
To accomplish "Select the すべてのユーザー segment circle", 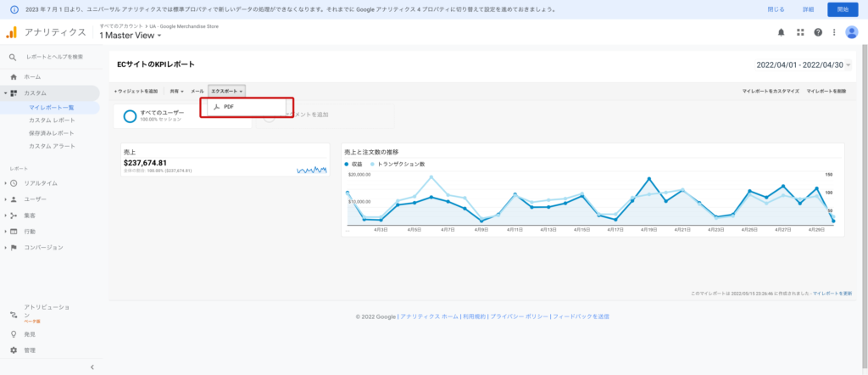I will (130, 115).
